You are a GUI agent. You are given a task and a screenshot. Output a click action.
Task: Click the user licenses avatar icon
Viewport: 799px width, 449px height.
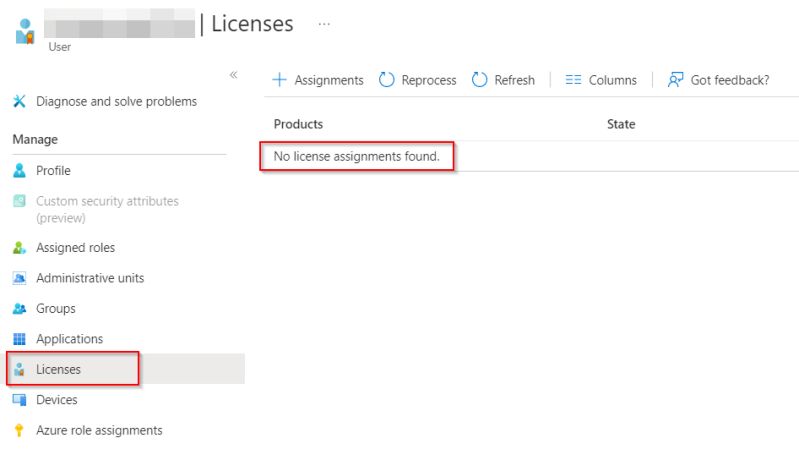point(24,31)
